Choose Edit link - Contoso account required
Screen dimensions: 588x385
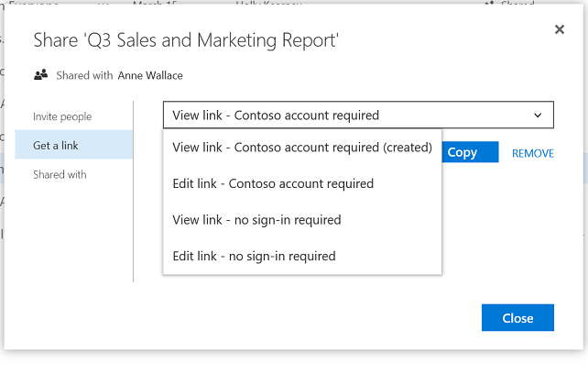(273, 183)
